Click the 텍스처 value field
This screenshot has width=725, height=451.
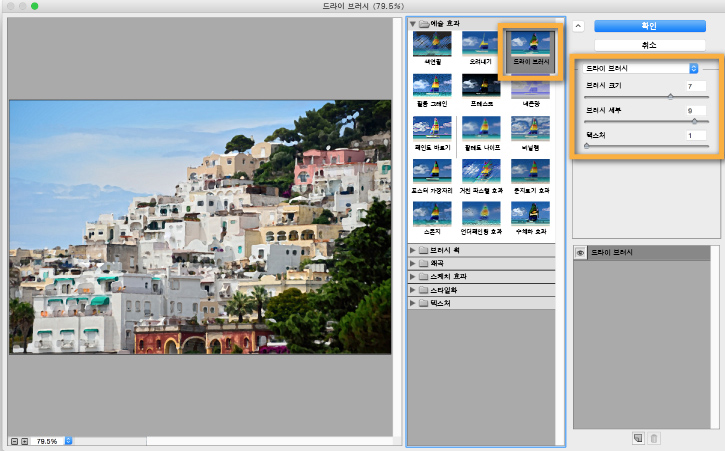click(x=696, y=136)
